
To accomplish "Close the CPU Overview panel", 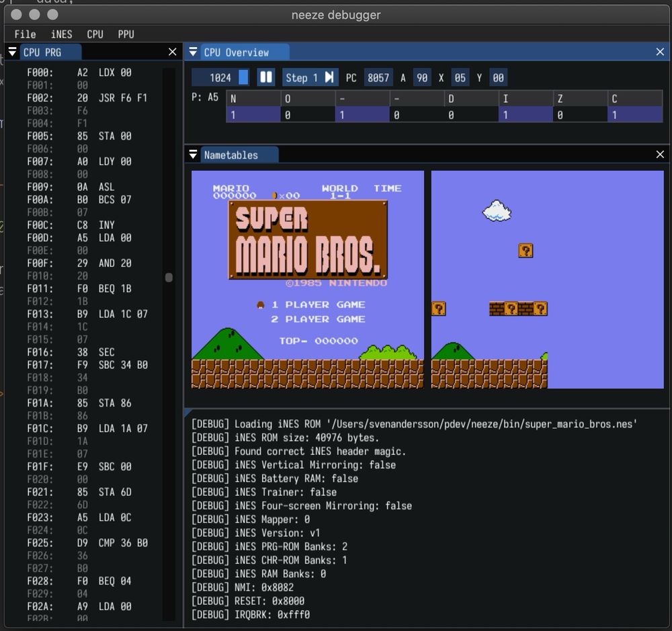I will coord(660,52).
